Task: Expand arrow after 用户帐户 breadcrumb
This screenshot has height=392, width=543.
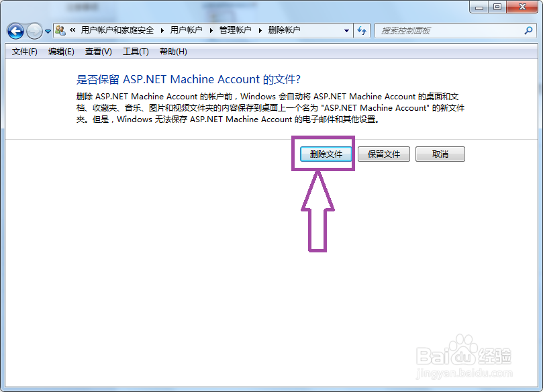Action: (211, 30)
